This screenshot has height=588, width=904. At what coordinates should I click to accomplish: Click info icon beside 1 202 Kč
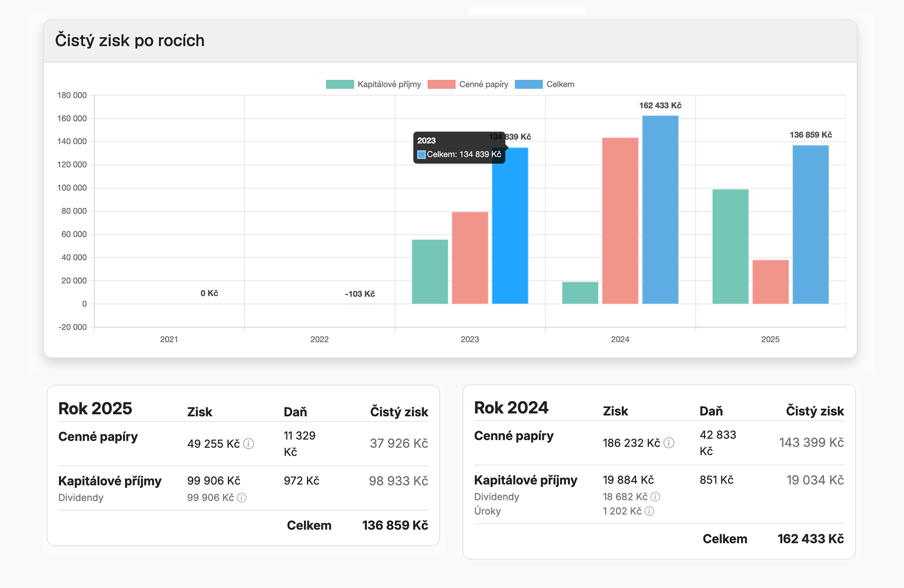click(650, 511)
